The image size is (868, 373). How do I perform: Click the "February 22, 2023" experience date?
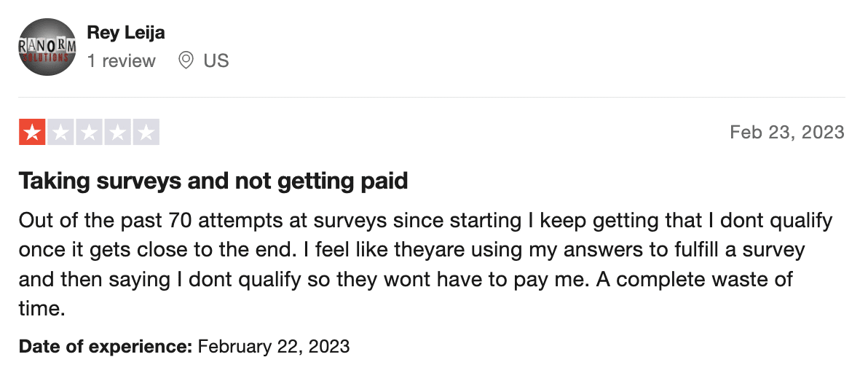click(274, 347)
